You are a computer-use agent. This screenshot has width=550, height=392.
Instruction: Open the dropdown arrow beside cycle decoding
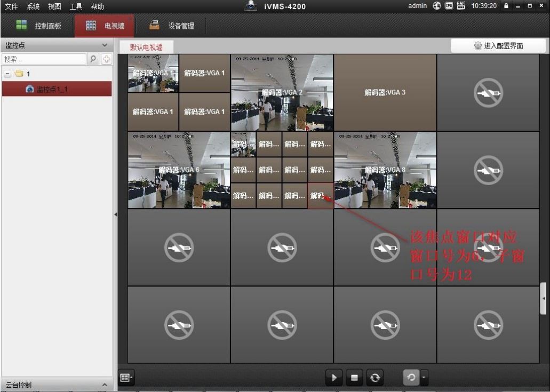click(x=424, y=378)
